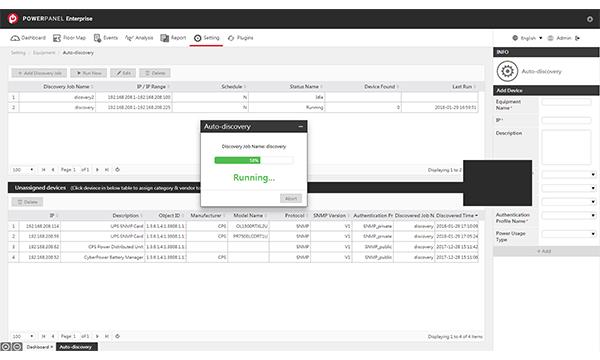Go to previous page of unassigned devices table
Screen dimensions: 600x360
tap(53, 336)
